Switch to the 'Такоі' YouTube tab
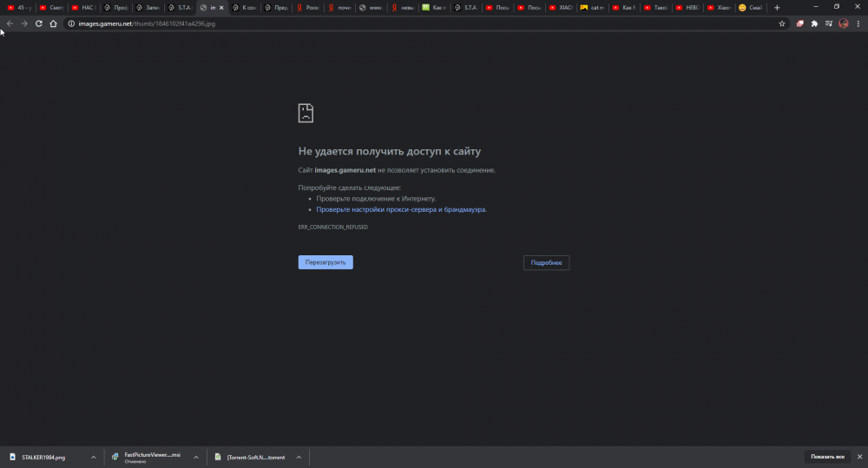The height and width of the screenshot is (468, 868). (x=655, y=8)
